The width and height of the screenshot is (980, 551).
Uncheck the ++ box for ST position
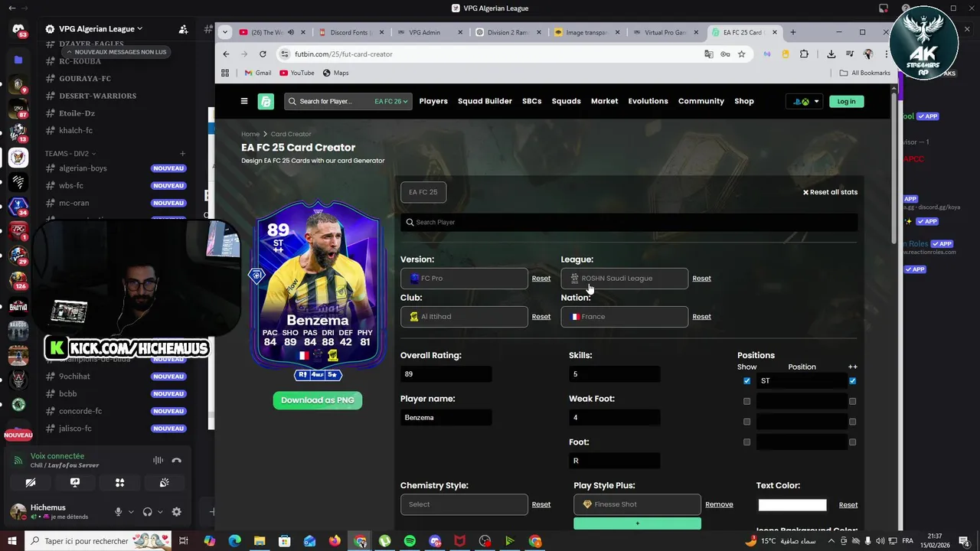point(852,381)
